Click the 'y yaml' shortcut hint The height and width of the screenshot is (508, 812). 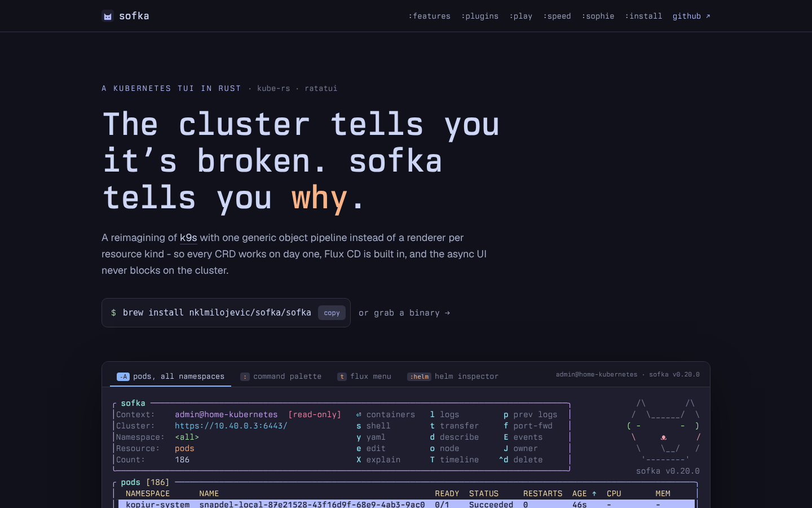371,437
